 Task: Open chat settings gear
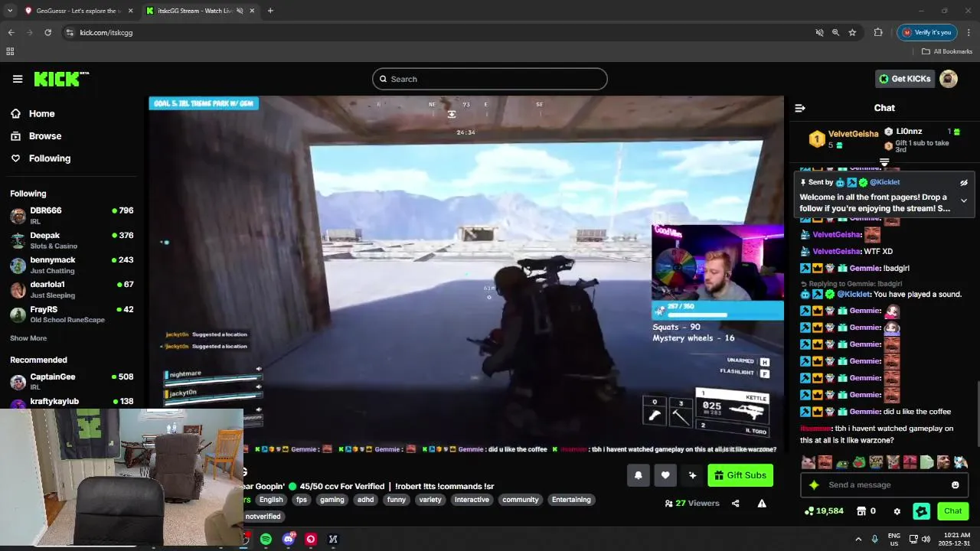point(897,510)
